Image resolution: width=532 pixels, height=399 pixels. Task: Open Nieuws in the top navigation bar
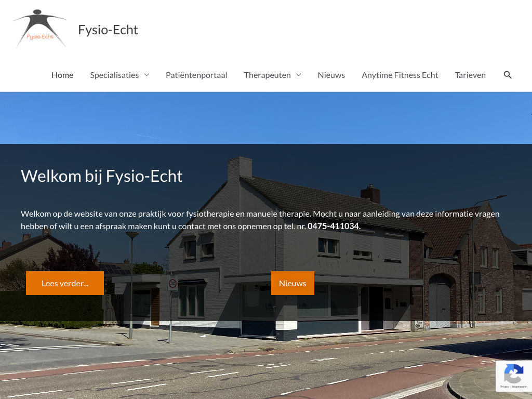pos(331,75)
